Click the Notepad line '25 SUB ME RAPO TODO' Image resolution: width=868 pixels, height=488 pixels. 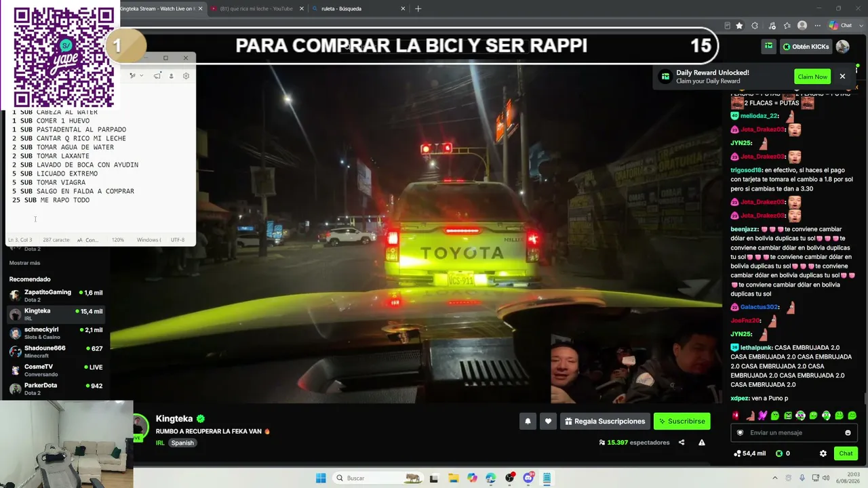click(x=51, y=200)
